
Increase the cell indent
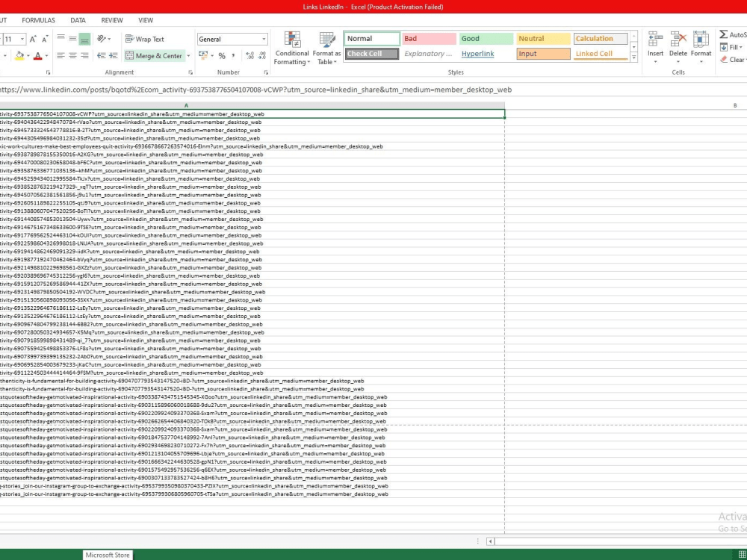(x=113, y=56)
